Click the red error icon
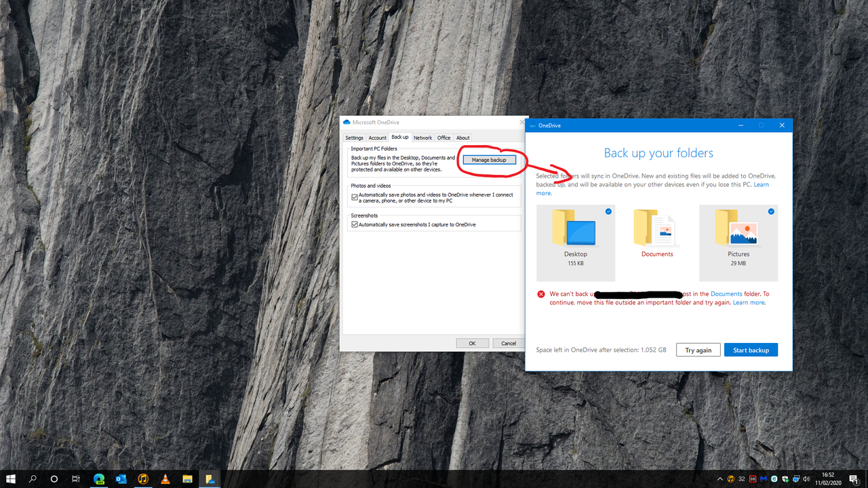This screenshot has height=488, width=868. pyautogui.click(x=541, y=294)
